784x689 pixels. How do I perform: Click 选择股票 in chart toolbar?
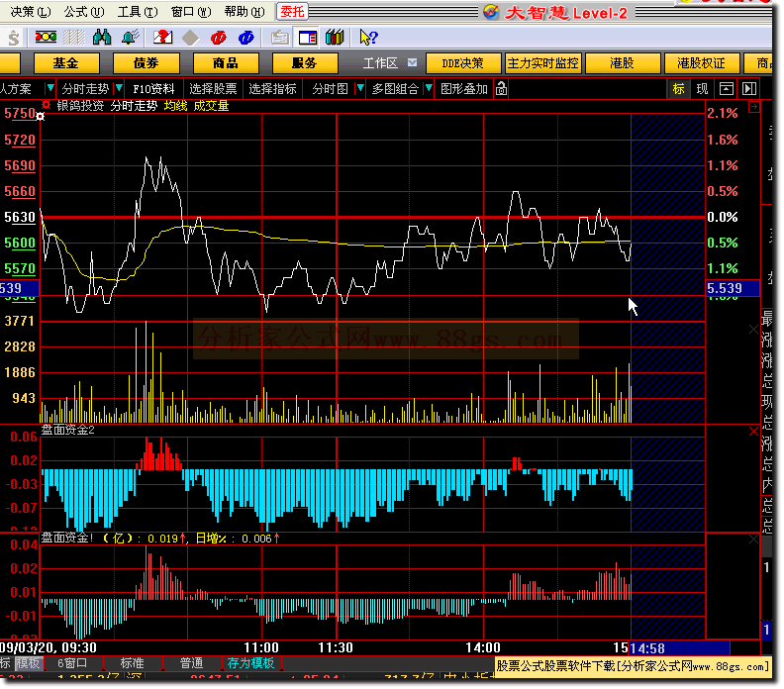pos(213,89)
